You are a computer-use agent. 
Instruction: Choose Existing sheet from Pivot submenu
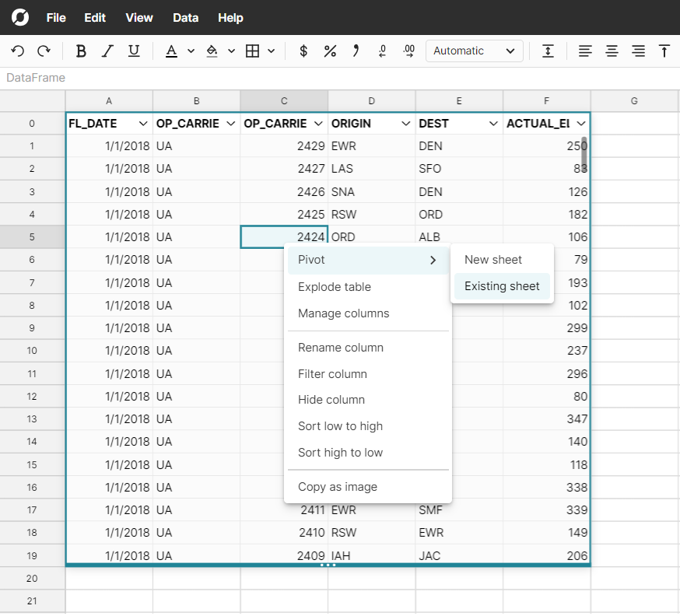pyautogui.click(x=502, y=286)
